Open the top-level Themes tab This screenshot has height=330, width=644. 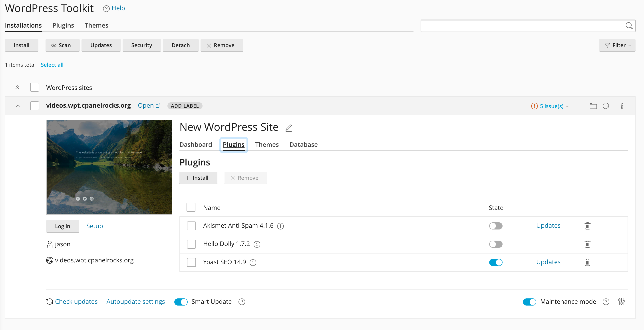click(96, 25)
